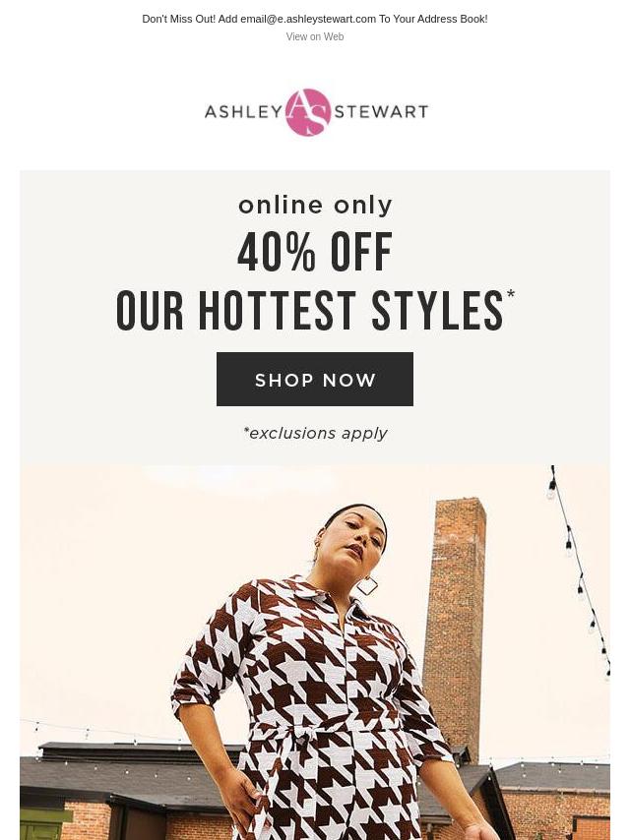Click the SHOP NOW button
The image size is (630, 840).
click(x=315, y=380)
